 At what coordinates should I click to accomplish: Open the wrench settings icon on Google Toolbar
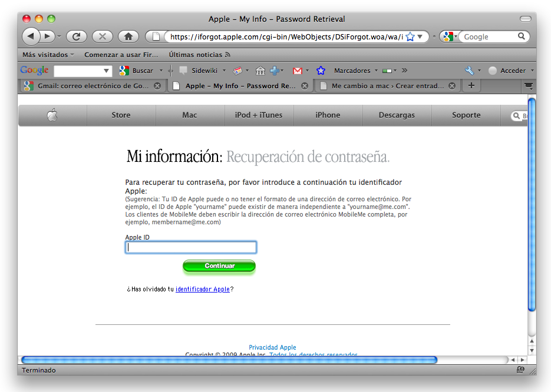click(x=469, y=71)
